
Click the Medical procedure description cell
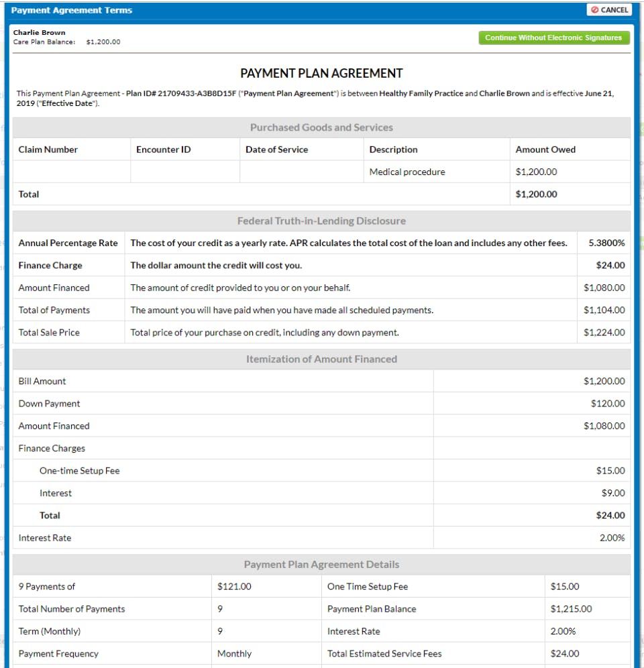(407, 172)
